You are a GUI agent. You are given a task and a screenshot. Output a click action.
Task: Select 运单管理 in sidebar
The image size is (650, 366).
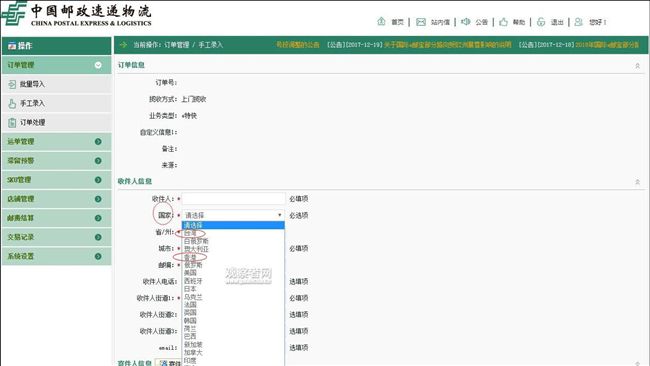pyautogui.click(x=57, y=142)
